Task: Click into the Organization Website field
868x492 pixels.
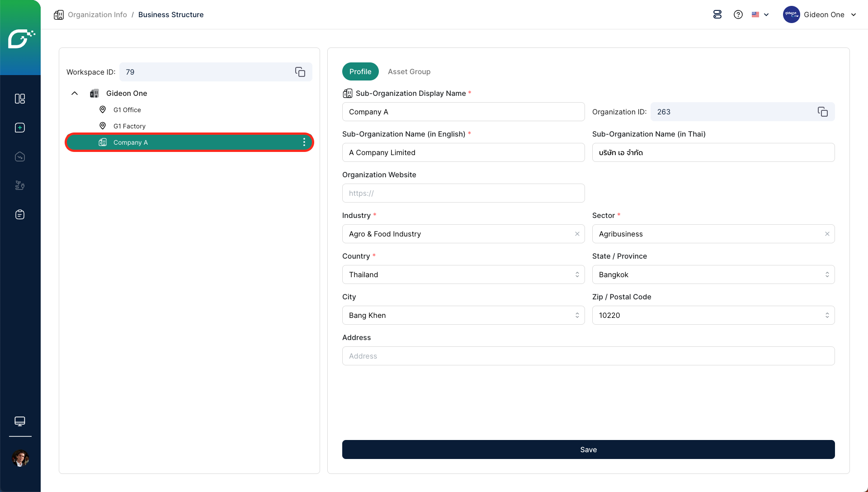Action: [x=463, y=193]
